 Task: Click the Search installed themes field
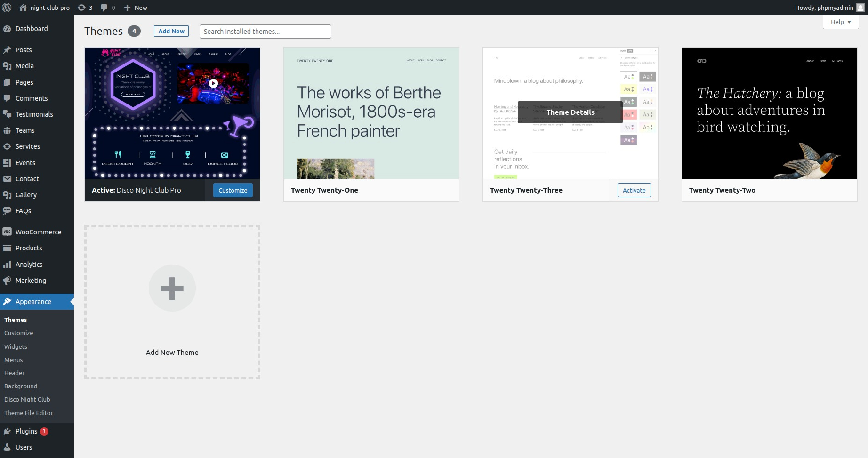coord(265,32)
